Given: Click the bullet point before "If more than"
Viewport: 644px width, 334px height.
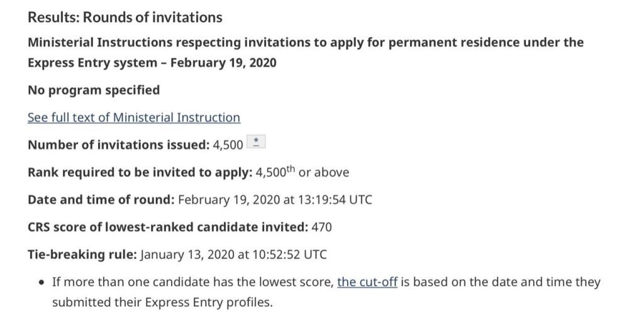Looking at the screenshot, I should coord(40,282).
